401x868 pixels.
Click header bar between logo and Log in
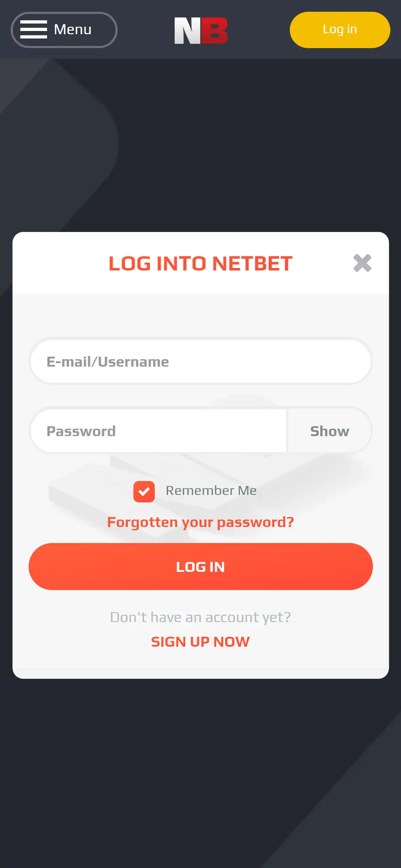tap(259, 30)
